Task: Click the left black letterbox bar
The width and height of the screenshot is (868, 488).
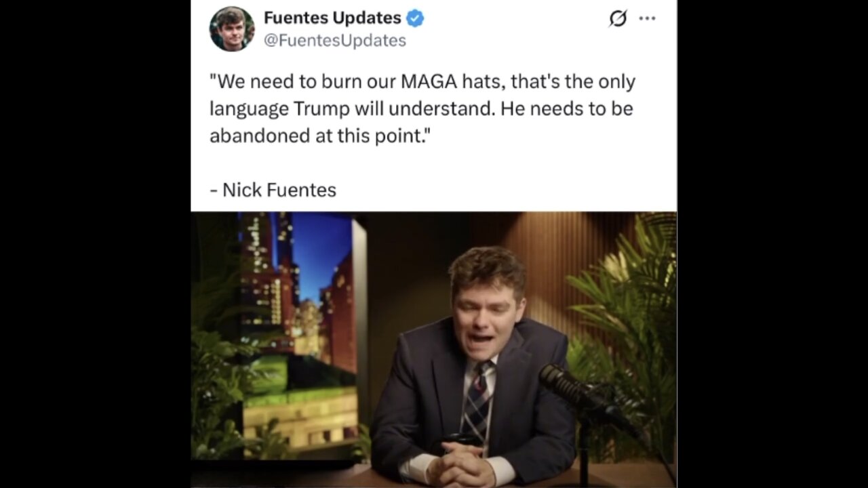Action: coord(95,244)
